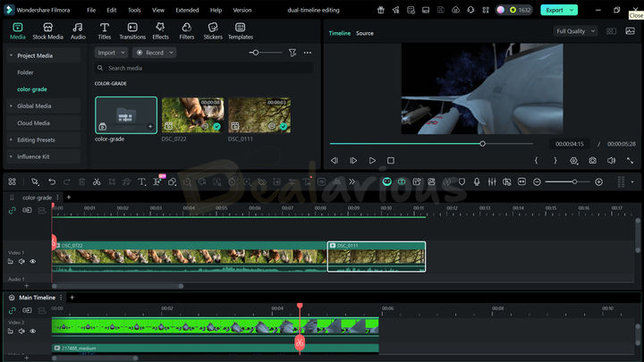Select the color-grade compound clip thumbnail
Viewport: 644px width, 362px height.
click(126, 115)
